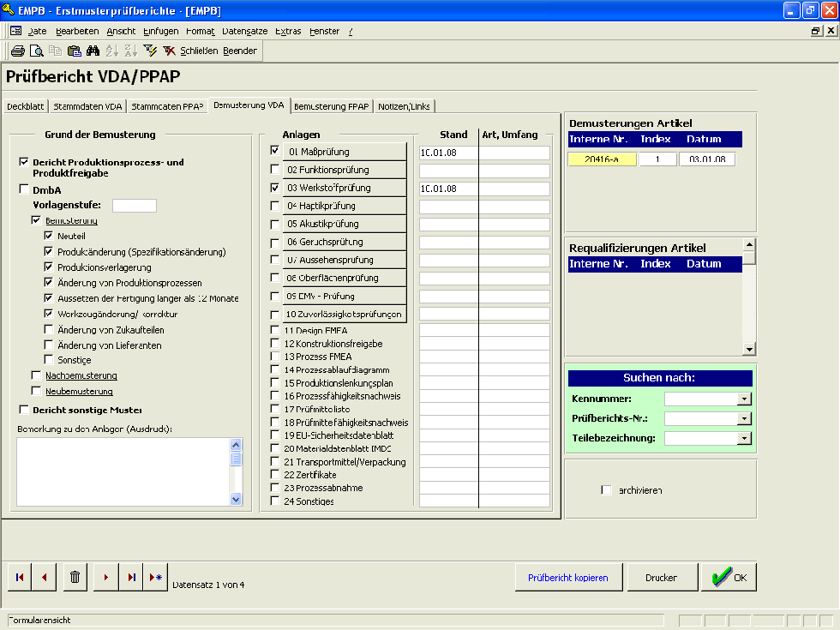Viewport: 840px width, 630px height.
Task: Jump to the first record
Action: 20,577
